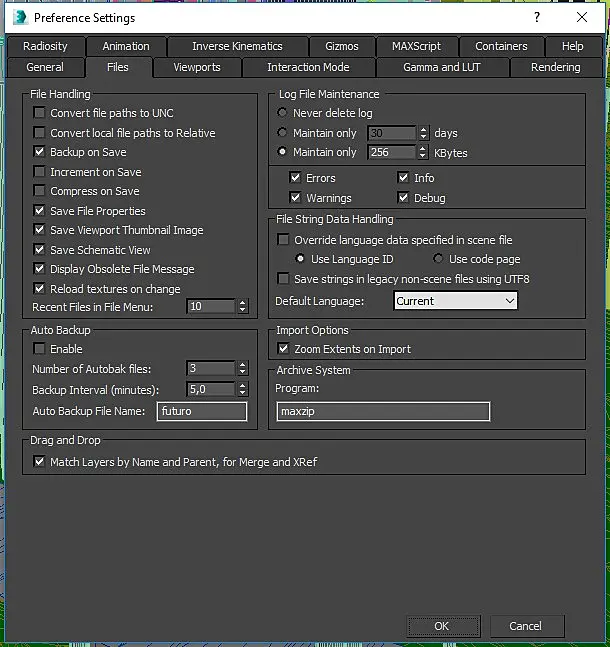Switch to the Radiosity tab
Viewport: 610px width, 647px height.
pos(45,46)
